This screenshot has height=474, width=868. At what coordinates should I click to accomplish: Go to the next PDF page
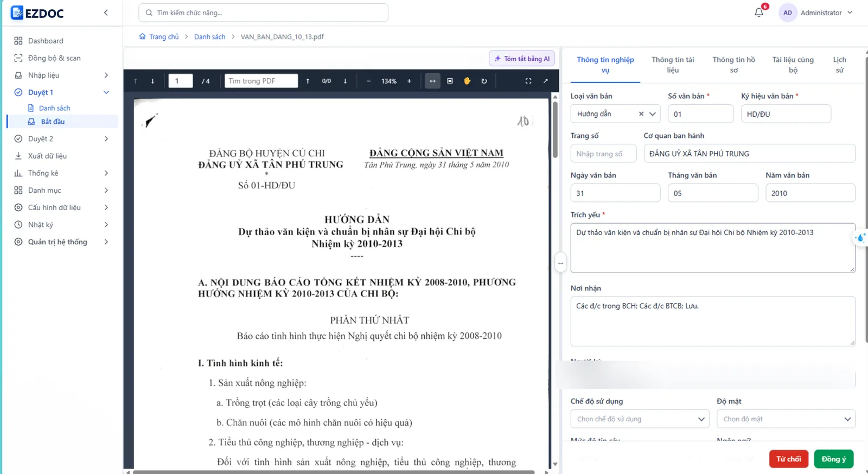[x=152, y=81]
